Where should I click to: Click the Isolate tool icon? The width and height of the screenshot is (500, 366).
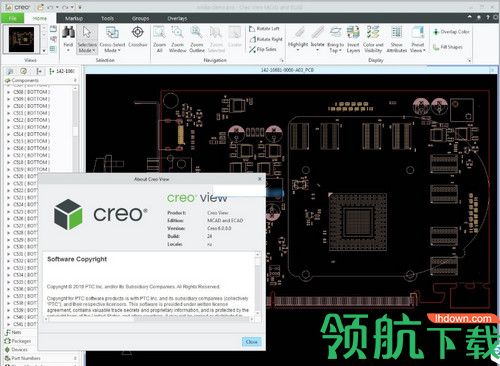coord(317,33)
